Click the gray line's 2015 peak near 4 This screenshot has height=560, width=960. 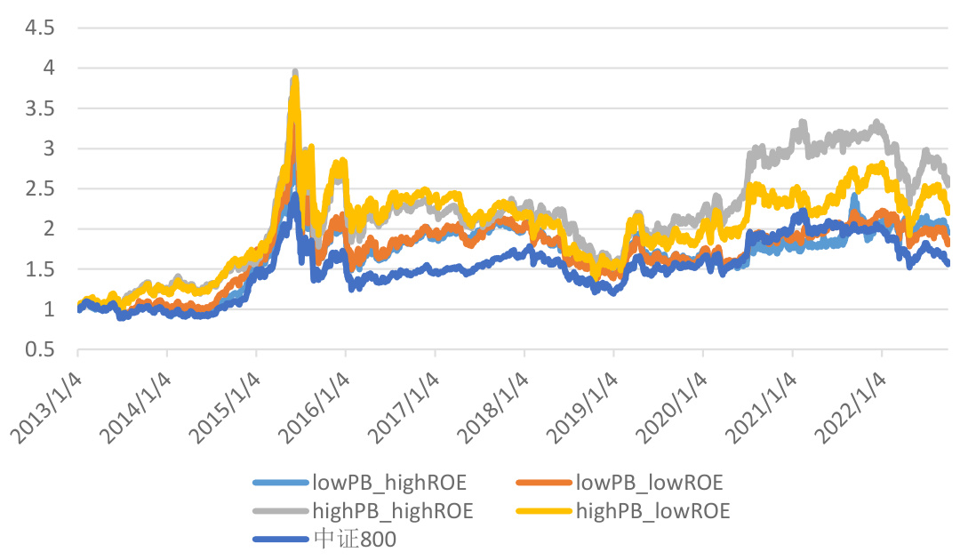(294, 73)
